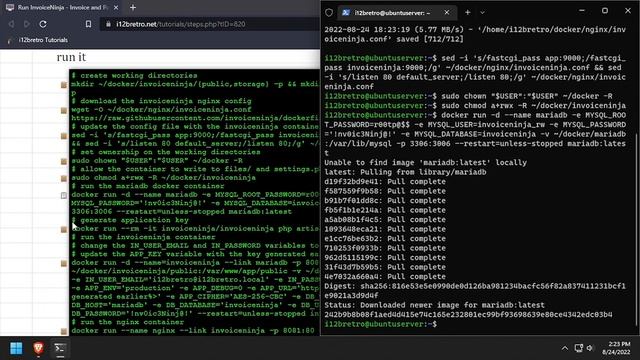Screen dimensions: 640x360
Task: Click the network icon in system tray
Action: (578, 348)
